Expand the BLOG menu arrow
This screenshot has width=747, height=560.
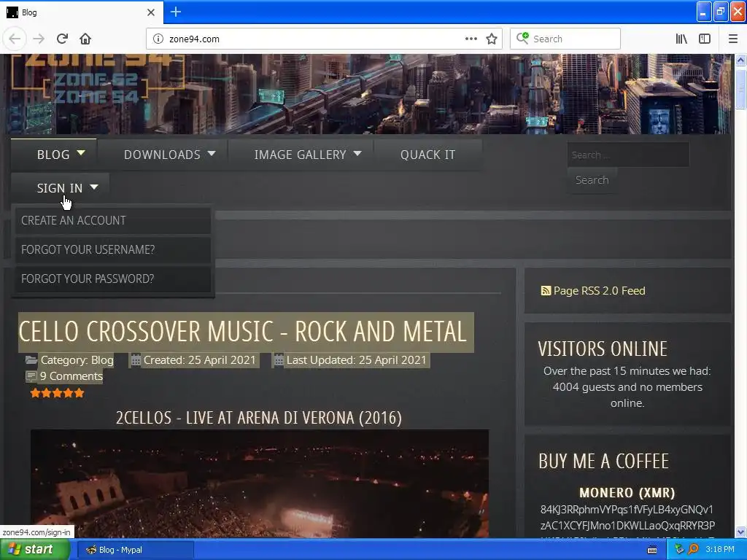[81, 153]
